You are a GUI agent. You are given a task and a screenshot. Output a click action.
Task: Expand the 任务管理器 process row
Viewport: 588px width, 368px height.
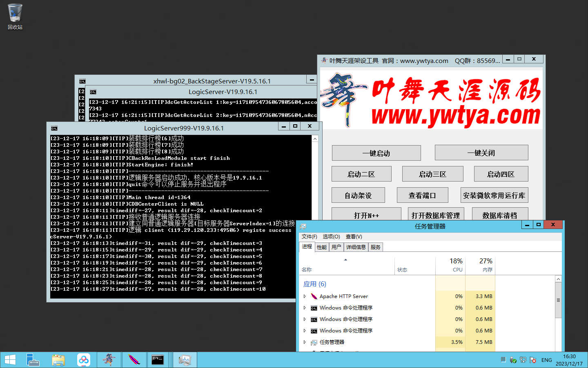[305, 342]
